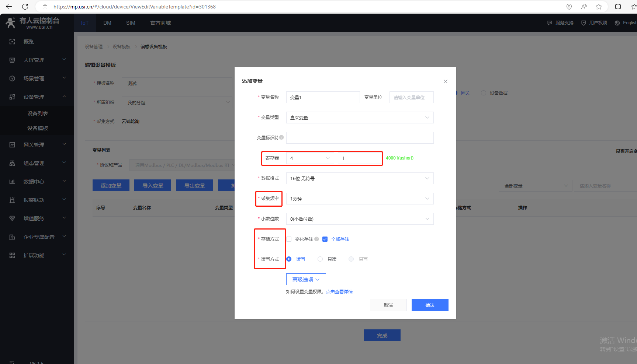Click the 网关管理 gateway sidebar icon
The width and height of the screenshot is (637, 364).
pos(12,145)
